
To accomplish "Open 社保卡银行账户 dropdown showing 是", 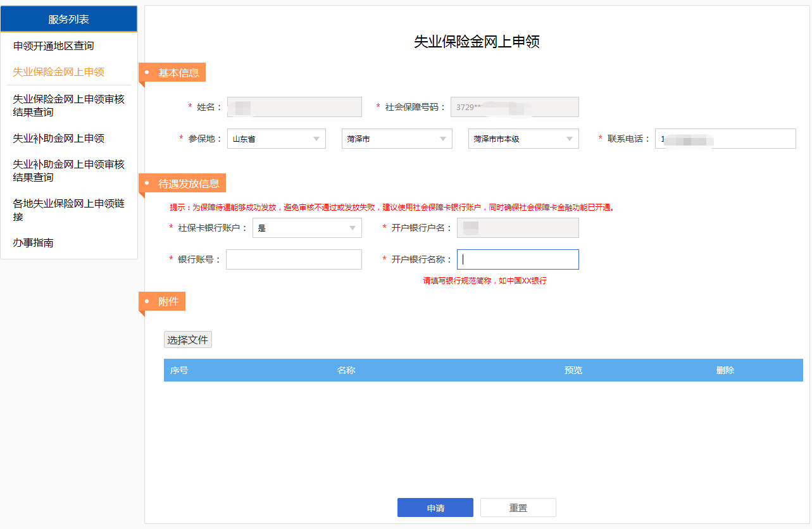I will tap(307, 228).
